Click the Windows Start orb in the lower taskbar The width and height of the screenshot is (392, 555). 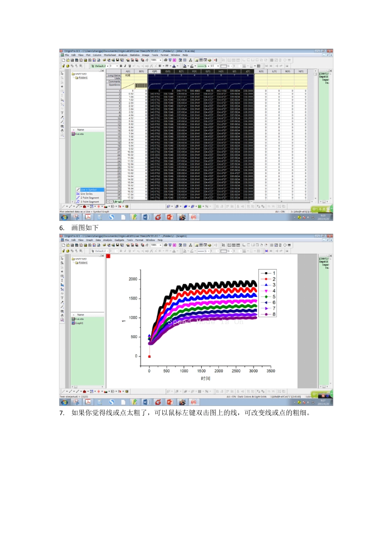[x=64, y=402]
